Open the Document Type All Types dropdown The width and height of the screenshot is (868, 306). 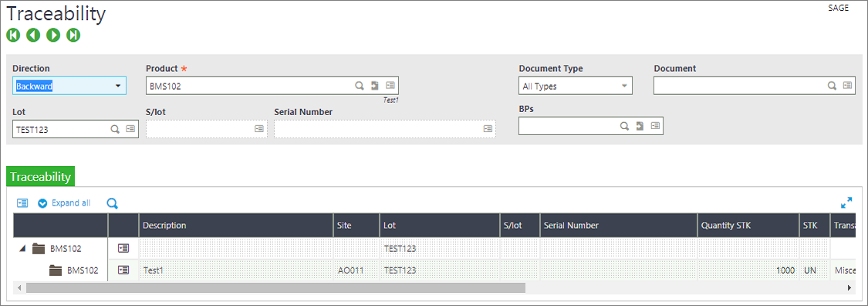click(x=575, y=86)
